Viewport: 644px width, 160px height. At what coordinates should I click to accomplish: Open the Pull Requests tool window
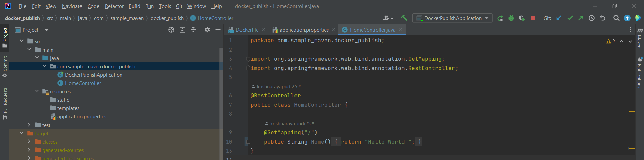pos(5,103)
